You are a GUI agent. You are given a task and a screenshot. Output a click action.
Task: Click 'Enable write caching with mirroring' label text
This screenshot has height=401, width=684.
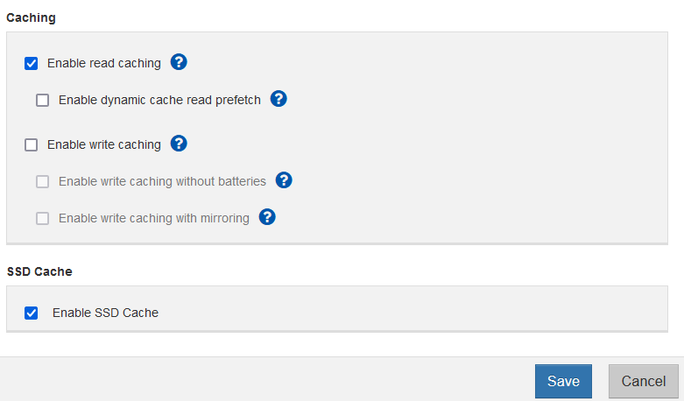154,218
